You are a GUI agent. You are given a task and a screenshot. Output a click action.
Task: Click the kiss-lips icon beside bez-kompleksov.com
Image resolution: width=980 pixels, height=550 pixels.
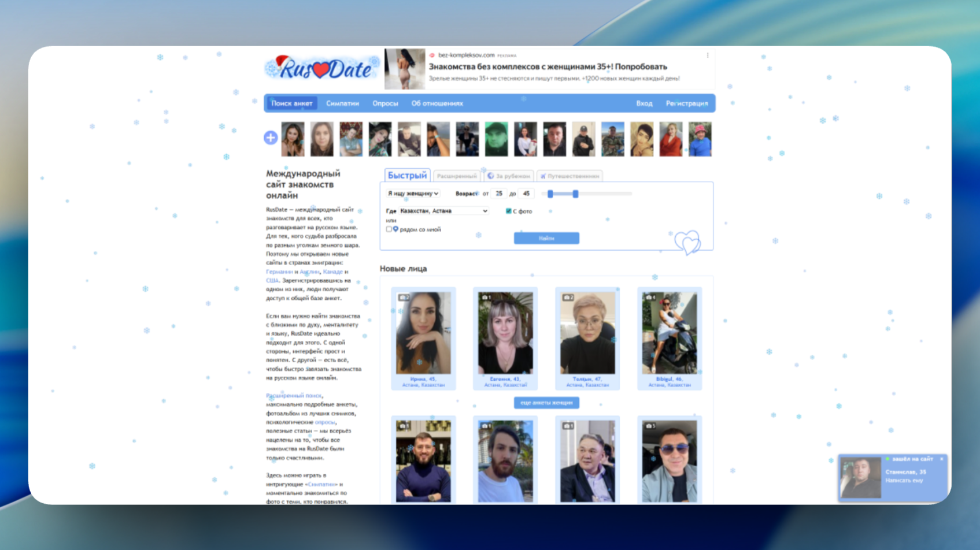point(432,55)
